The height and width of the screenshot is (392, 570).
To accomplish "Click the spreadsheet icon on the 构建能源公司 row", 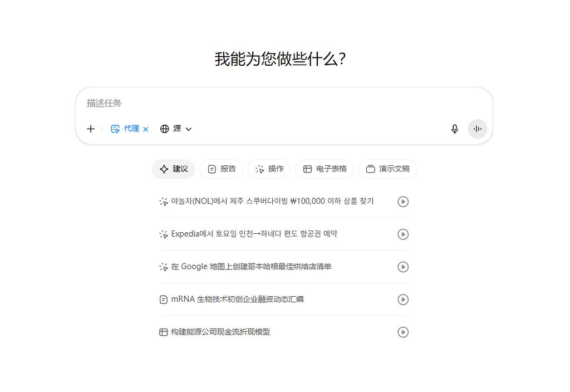I will tap(164, 332).
